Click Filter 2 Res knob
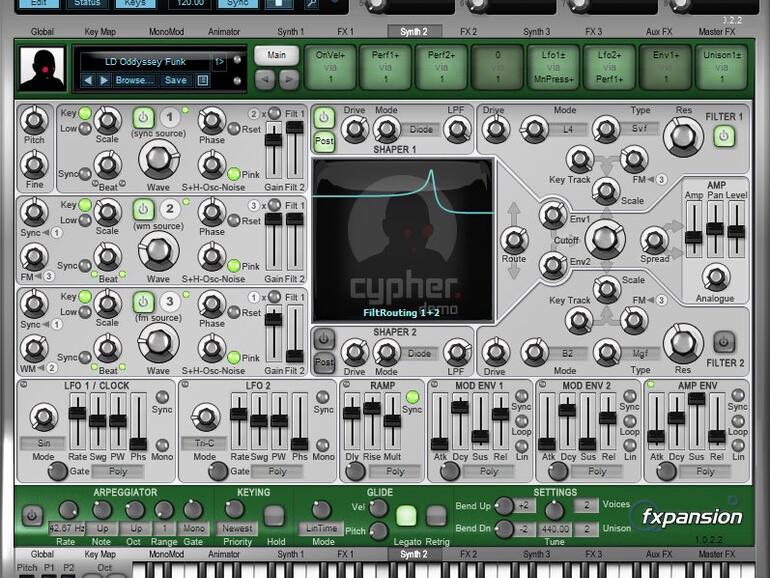The image size is (770, 578). point(683,343)
